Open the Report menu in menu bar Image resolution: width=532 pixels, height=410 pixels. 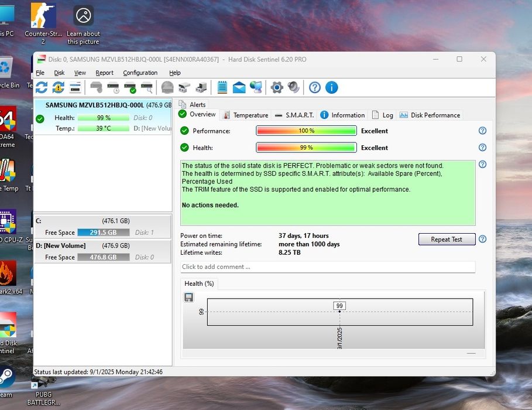pyautogui.click(x=104, y=73)
